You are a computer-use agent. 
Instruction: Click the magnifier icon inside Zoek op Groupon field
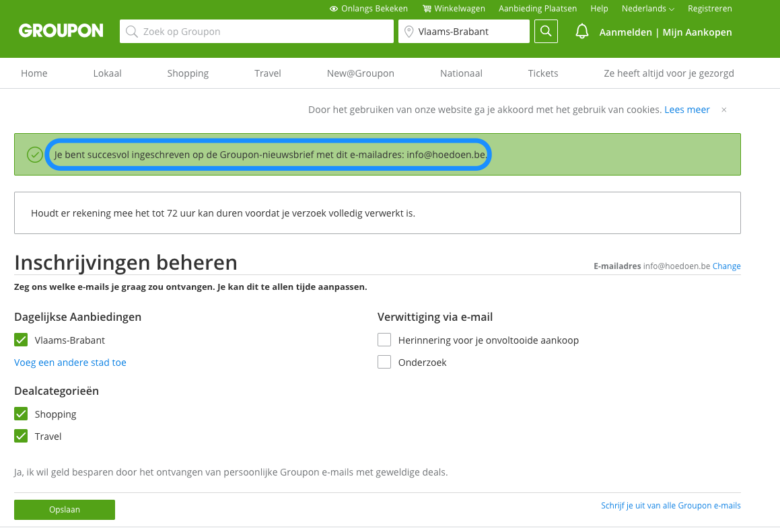(132, 32)
